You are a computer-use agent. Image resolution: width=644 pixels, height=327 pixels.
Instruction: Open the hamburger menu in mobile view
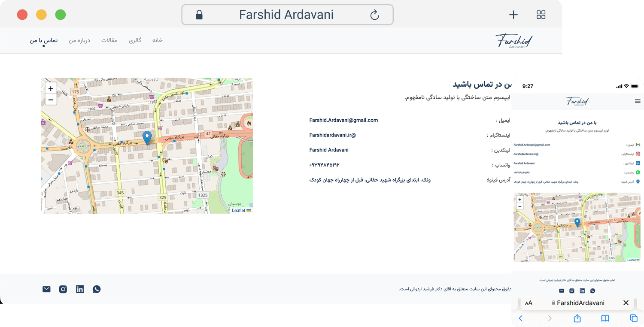(x=638, y=101)
